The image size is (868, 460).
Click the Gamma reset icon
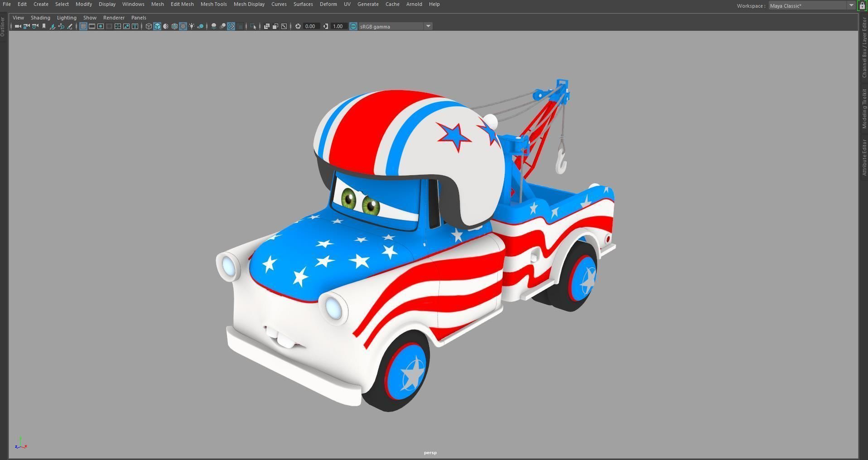click(326, 26)
